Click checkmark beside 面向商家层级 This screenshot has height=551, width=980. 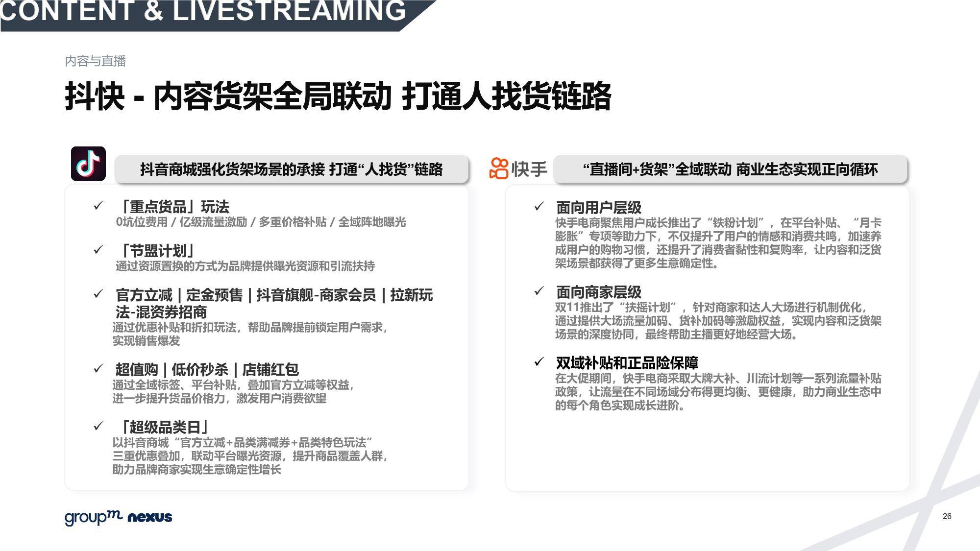(x=539, y=291)
